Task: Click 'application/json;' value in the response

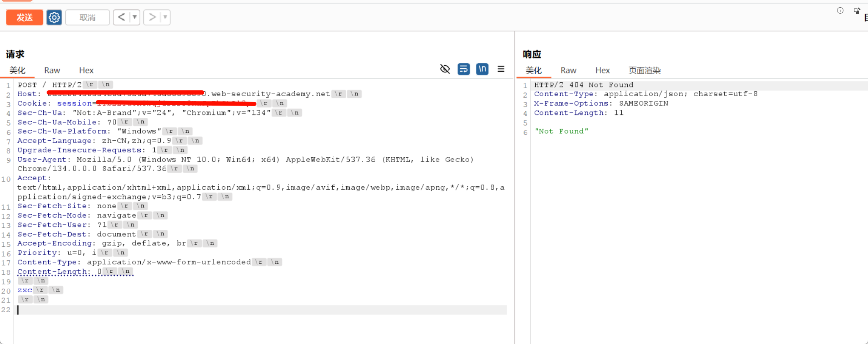Action: (x=646, y=94)
